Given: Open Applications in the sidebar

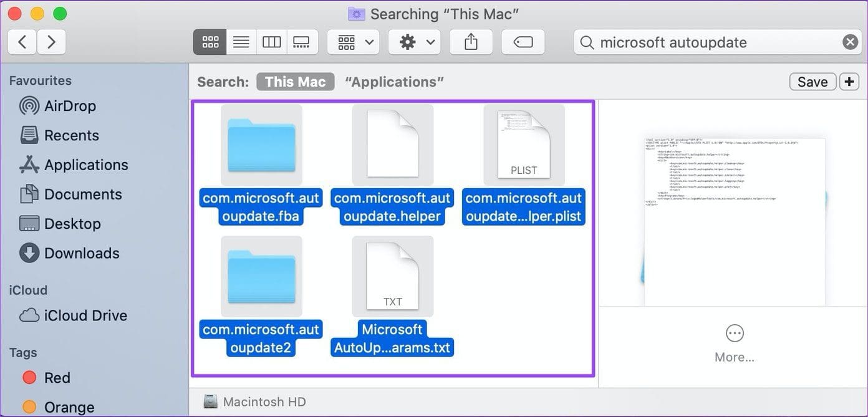Looking at the screenshot, I should [x=74, y=165].
